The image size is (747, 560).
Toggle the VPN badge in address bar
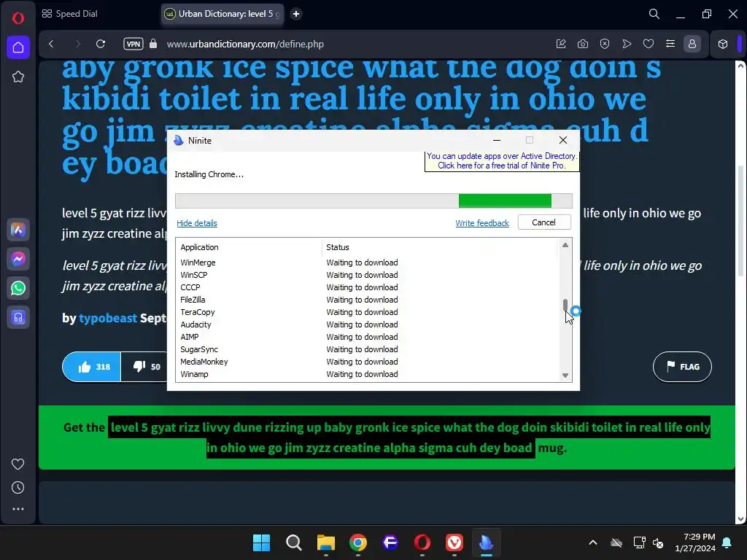(x=133, y=44)
